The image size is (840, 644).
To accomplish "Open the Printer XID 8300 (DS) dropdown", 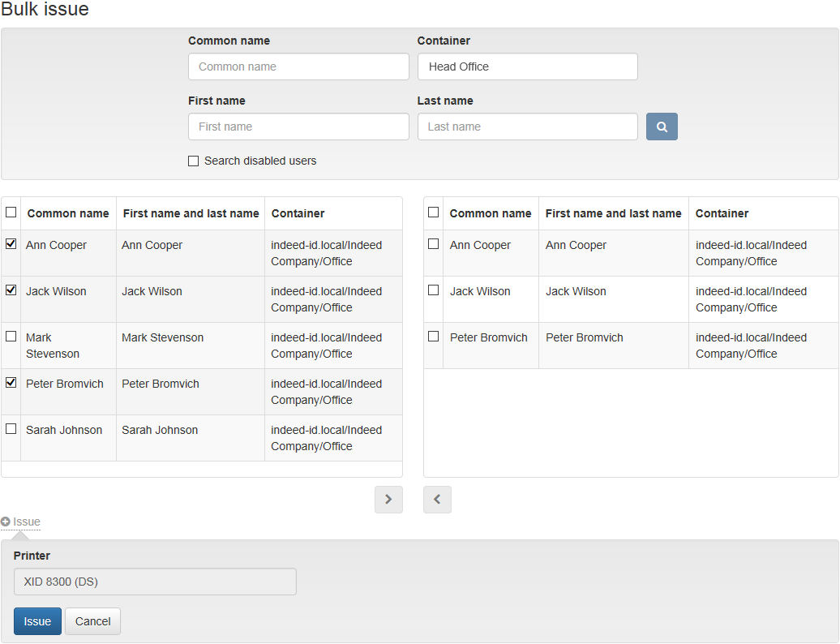I will 155,582.
